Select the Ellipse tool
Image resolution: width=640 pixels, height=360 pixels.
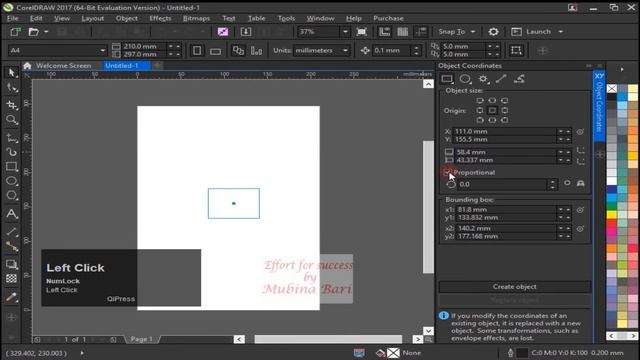click(x=12, y=181)
